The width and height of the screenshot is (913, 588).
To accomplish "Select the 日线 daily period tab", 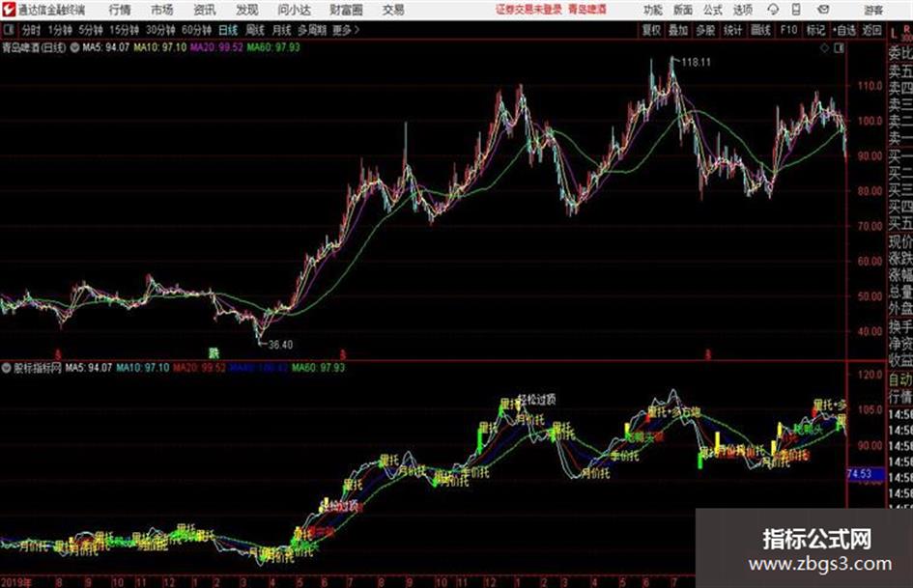I will tap(228, 30).
